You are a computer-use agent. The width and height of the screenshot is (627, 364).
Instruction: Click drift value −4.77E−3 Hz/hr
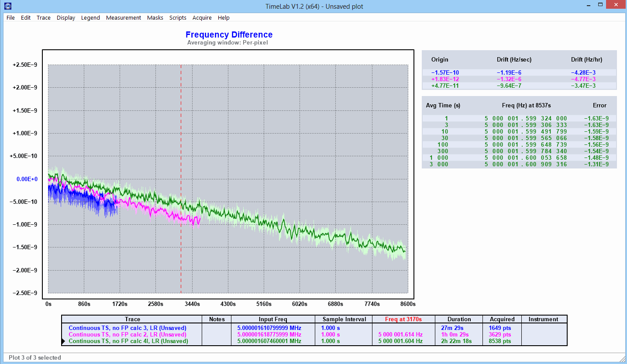(x=583, y=79)
